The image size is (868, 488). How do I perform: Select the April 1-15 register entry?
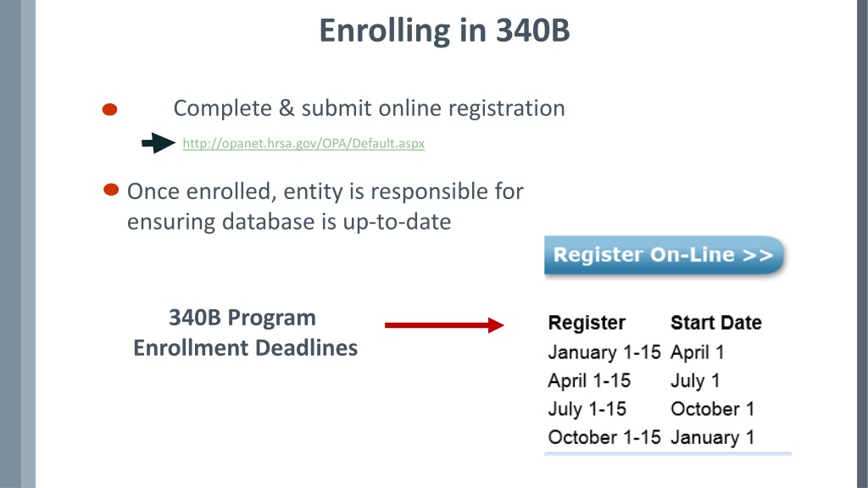[x=590, y=380]
